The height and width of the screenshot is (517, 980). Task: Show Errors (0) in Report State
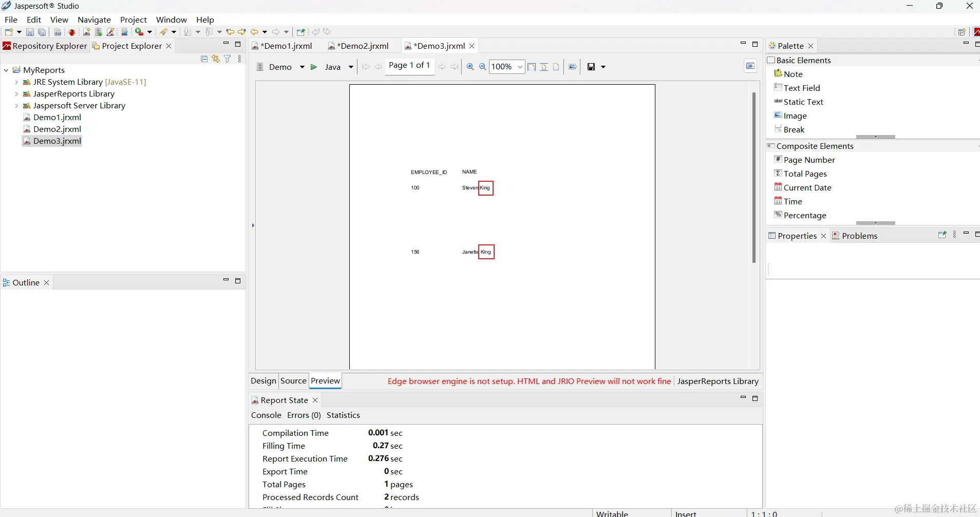click(x=304, y=415)
